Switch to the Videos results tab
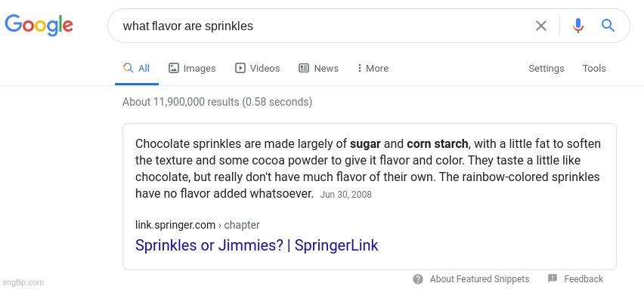The width and height of the screenshot is (644, 289). click(258, 69)
